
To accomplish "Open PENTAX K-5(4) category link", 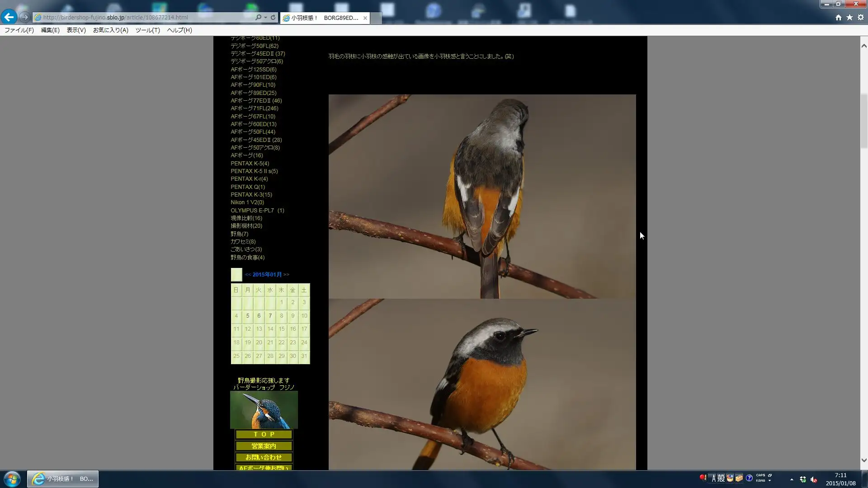I will [250, 164].
